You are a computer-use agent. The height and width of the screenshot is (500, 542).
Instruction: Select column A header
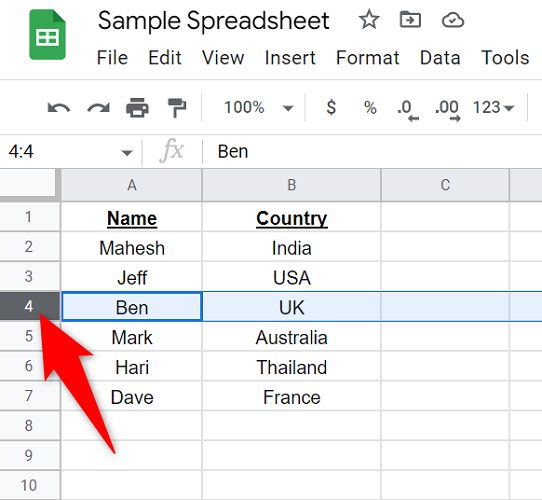132,185
